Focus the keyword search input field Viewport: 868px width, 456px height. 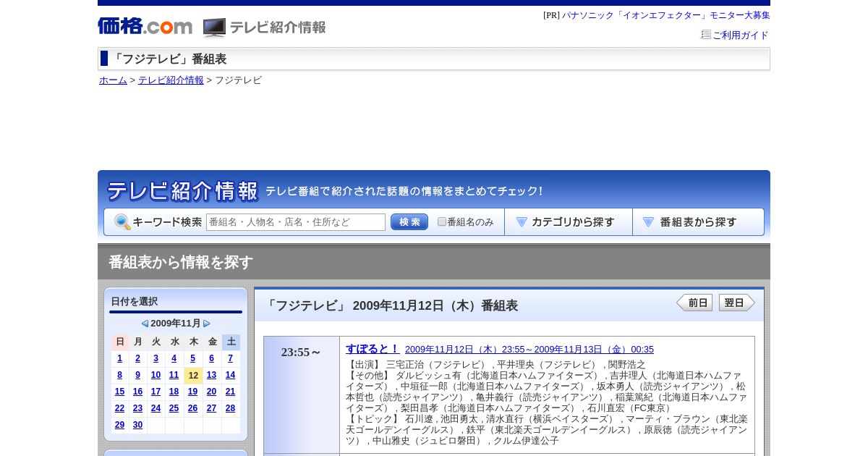click(296, 222)
